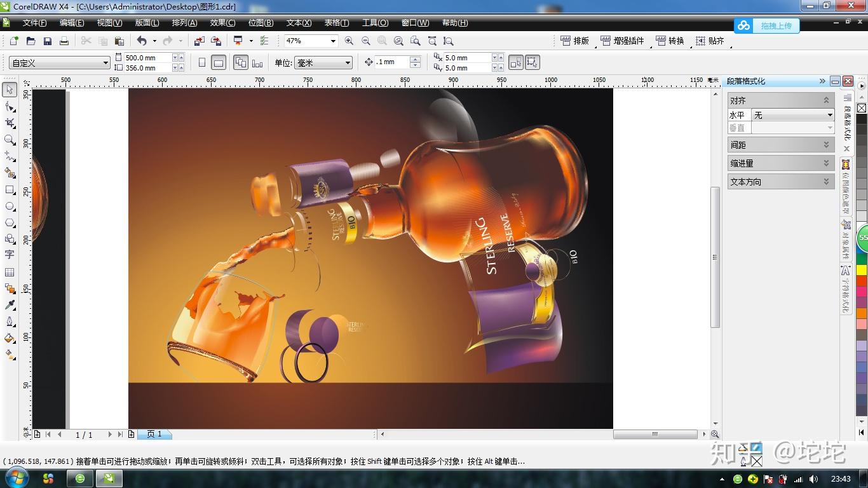Select the Basic shapes tool

(10, 239)
